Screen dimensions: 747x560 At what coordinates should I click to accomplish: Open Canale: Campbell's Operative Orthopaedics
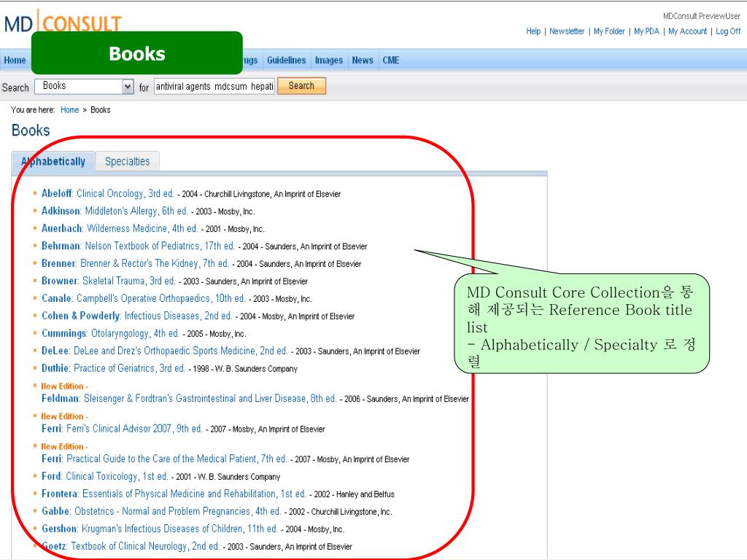[x=144, y=298]
